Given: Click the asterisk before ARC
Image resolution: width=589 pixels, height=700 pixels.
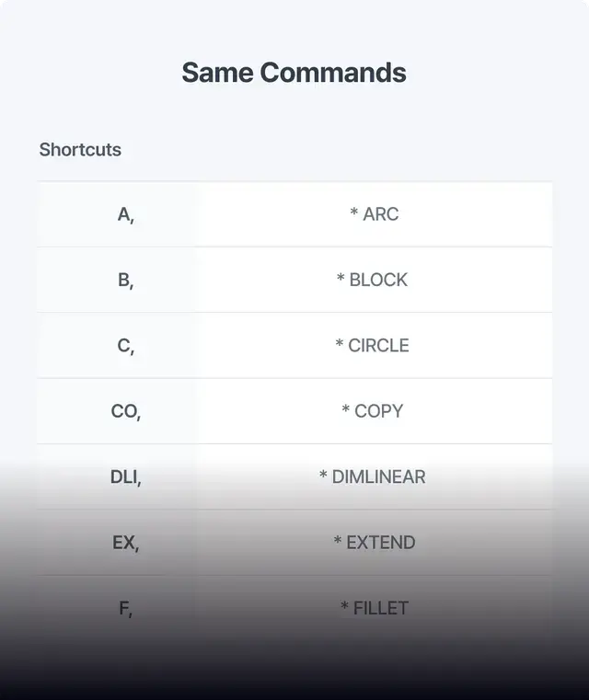Looking at the screenshot, I should [x=354, y=213].
